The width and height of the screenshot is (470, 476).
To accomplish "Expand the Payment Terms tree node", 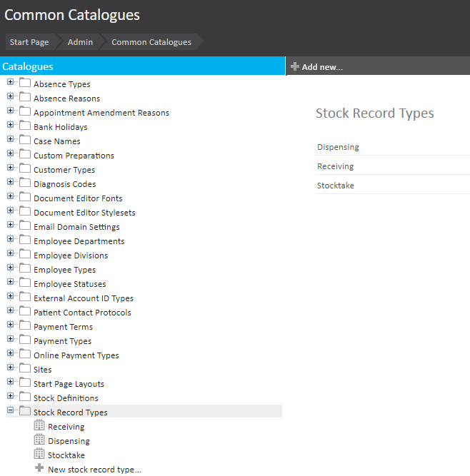I will [x=11, y=325].
